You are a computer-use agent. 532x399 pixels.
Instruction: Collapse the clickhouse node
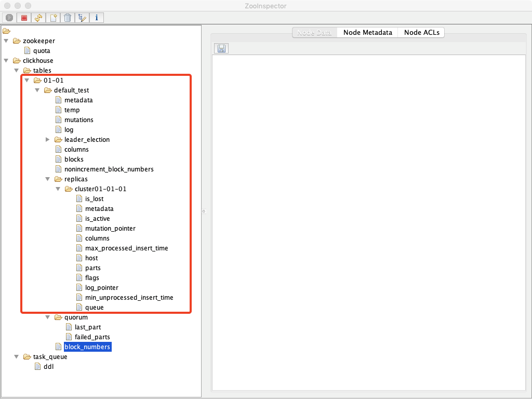coord(6,61)
